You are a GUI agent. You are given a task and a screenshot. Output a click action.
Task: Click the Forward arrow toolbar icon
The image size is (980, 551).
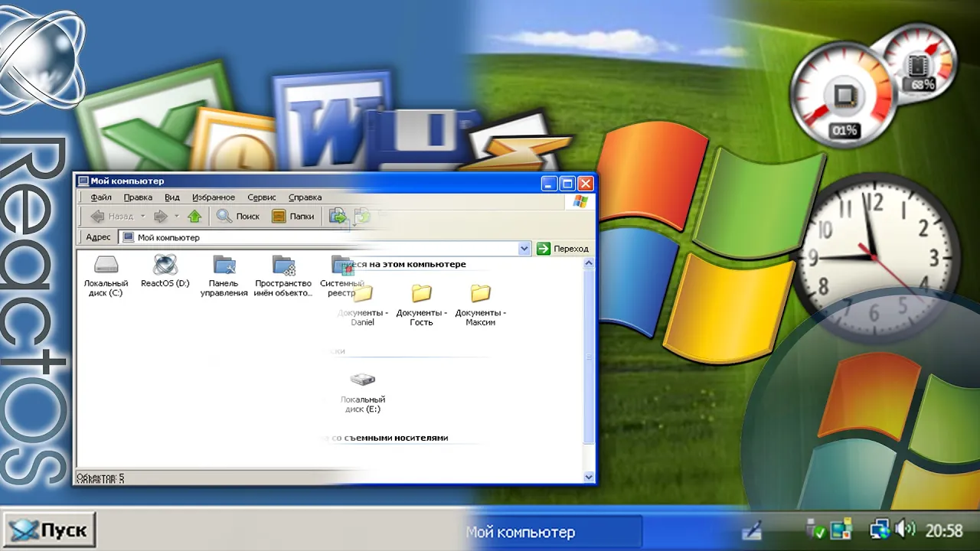[x=161, y=217]
